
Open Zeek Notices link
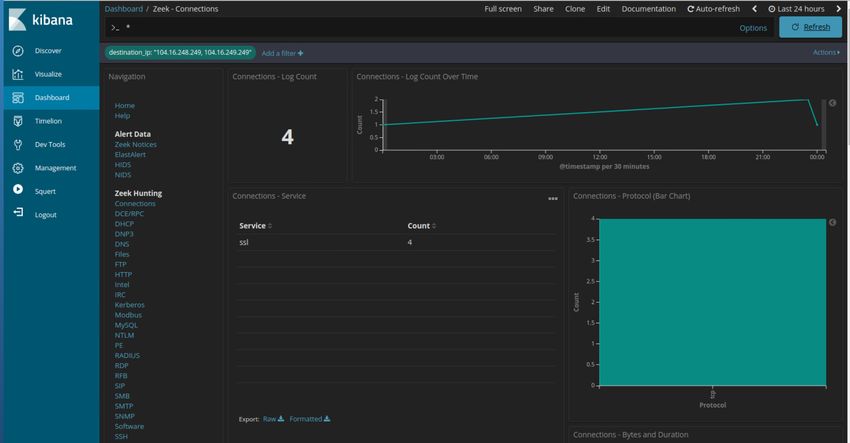pos(136,145)
